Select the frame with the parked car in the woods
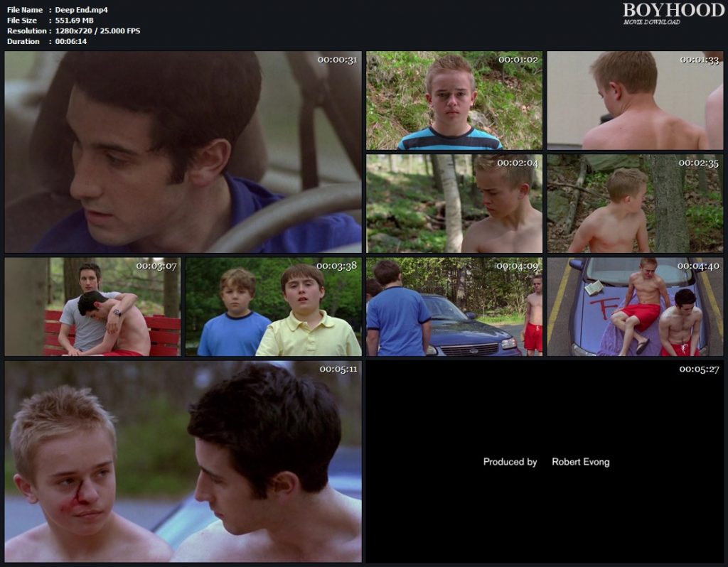This screenshot has width=728, height=567. (x=454, y=306)
